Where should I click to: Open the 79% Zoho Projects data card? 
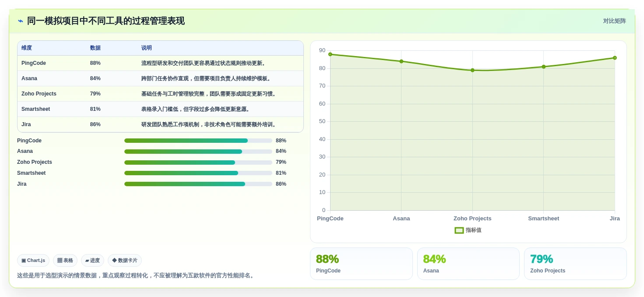(x=575, y=264)
